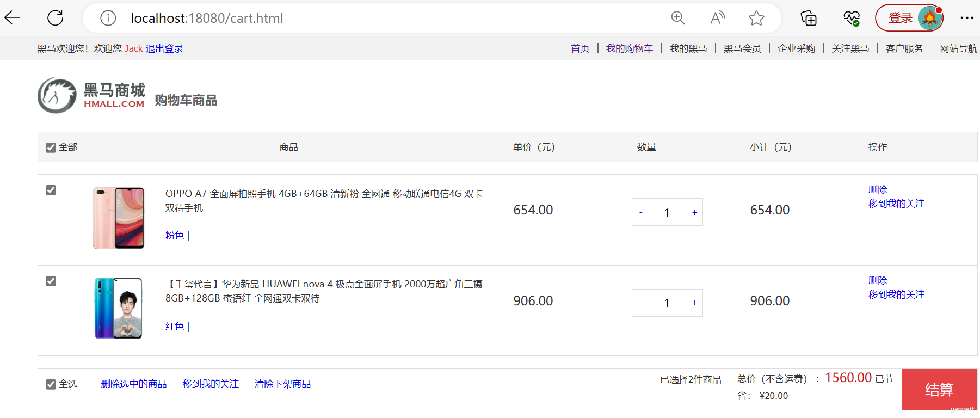980x418 pixels.
Task: Uncheck the HUAWEI nova 4 item checkbox
Action: [x=51, y=281]
